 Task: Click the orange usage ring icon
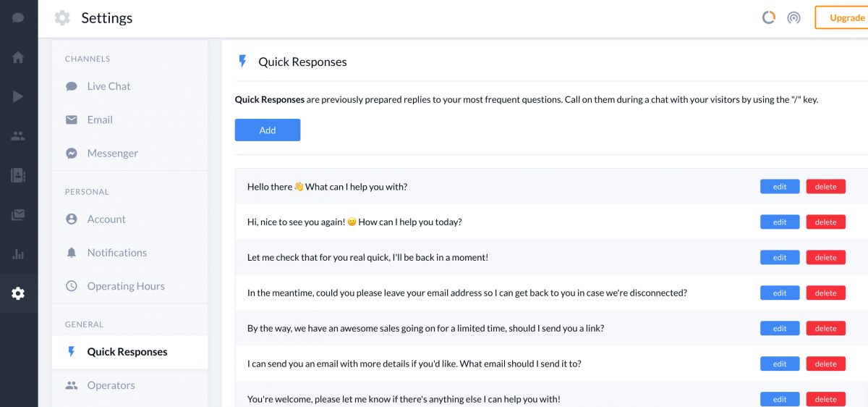tap(769, 17)
